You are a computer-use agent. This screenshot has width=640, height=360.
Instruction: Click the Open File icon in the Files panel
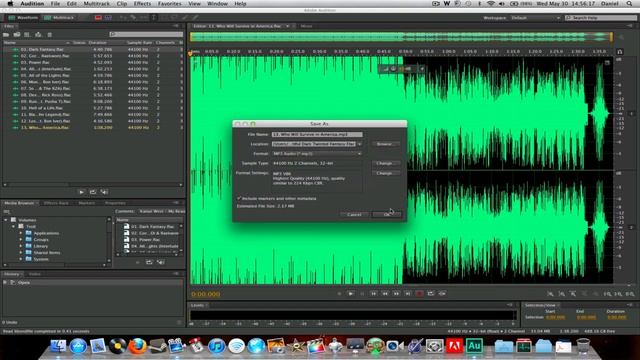click(6, 35)
